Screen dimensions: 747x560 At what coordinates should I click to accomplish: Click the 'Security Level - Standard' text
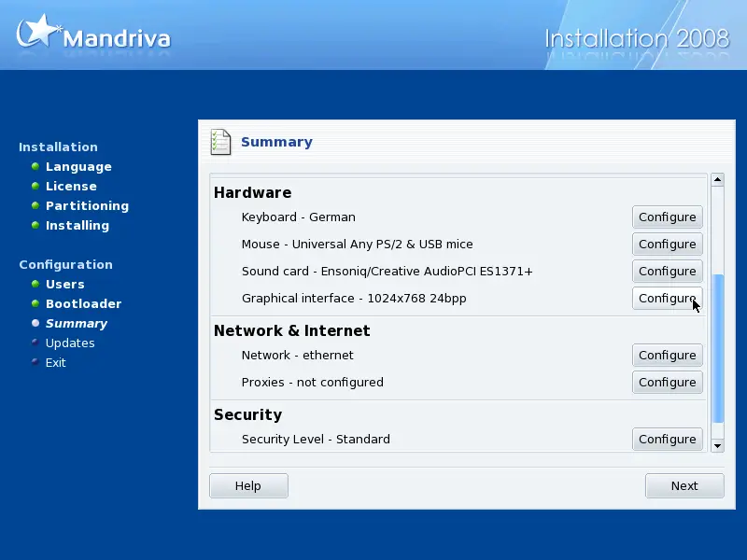click(316, 439)
